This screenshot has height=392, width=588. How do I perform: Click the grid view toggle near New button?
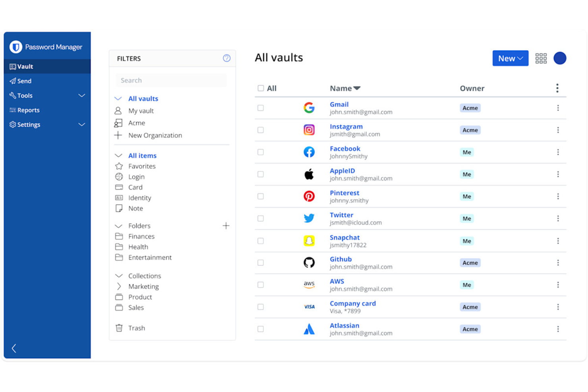(541, 58)
